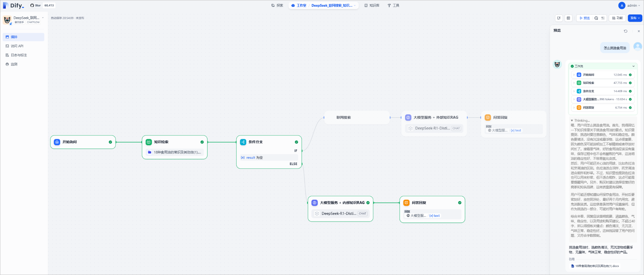Open the DeepSeek app name dropdown in sidebar

pyautogui.click(x=43, y=18)
